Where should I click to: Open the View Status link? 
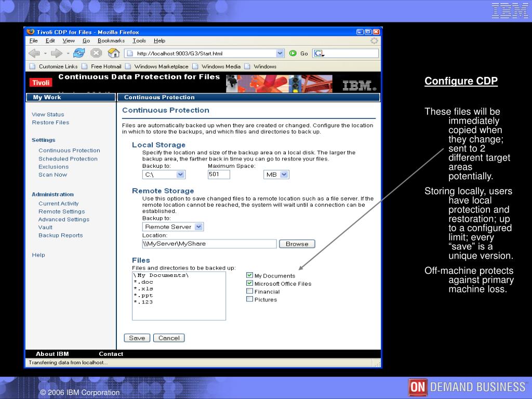(x=48, y=115)
